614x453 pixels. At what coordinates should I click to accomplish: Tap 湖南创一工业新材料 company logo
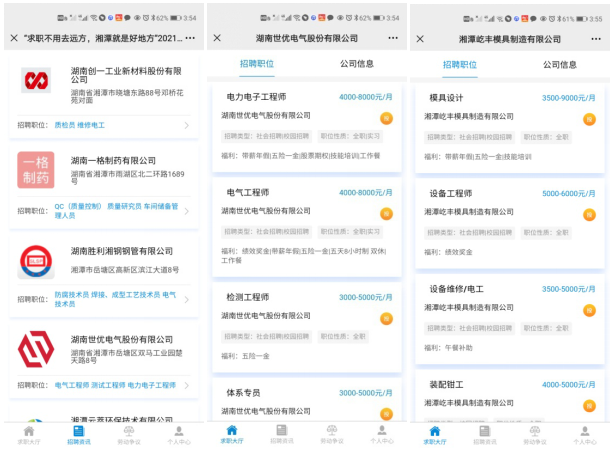[x=36, y=80]
